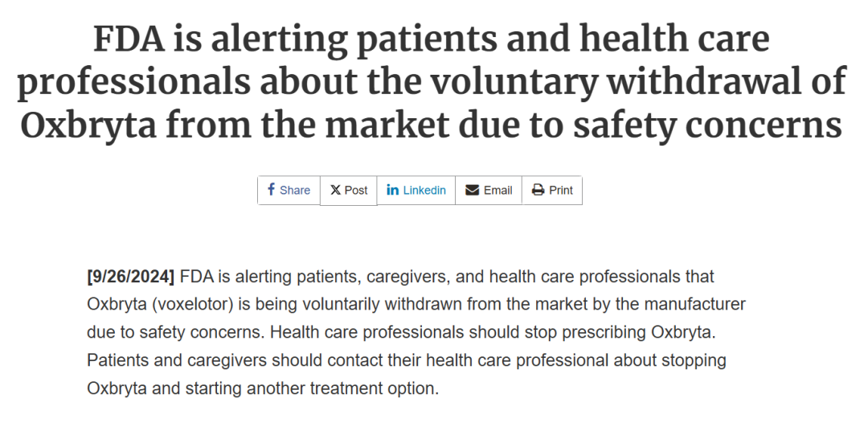Choose the Print button label

point(561,191)
